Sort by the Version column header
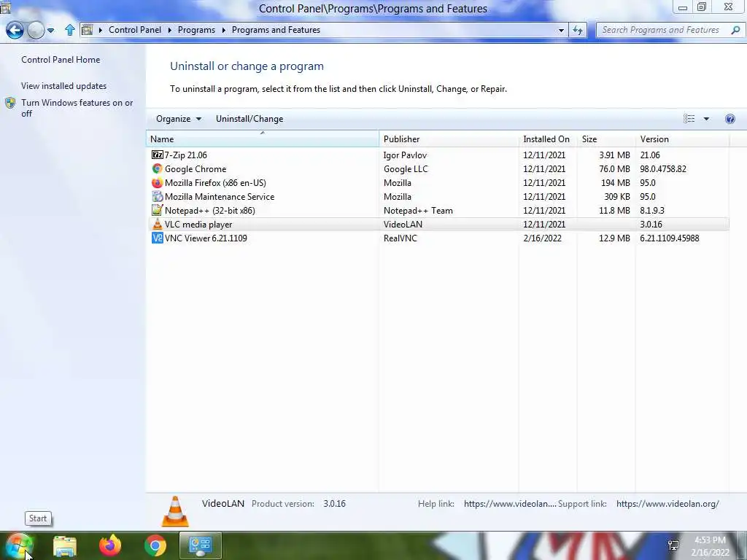The height and width of the screenshot is (560, 747). click(682, 139)
